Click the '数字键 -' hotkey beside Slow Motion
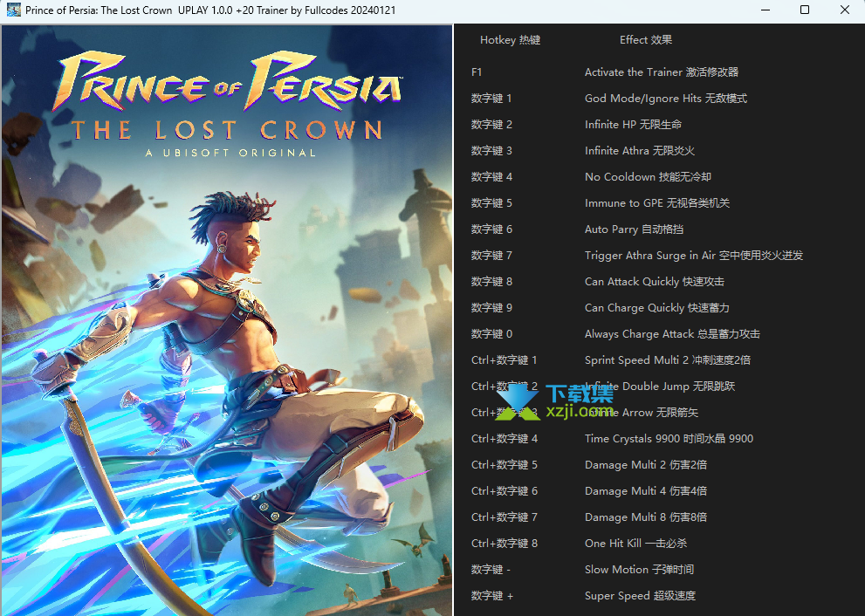Image resolution: width=865 pixels, height=616 pixels. tap(491, 570)
